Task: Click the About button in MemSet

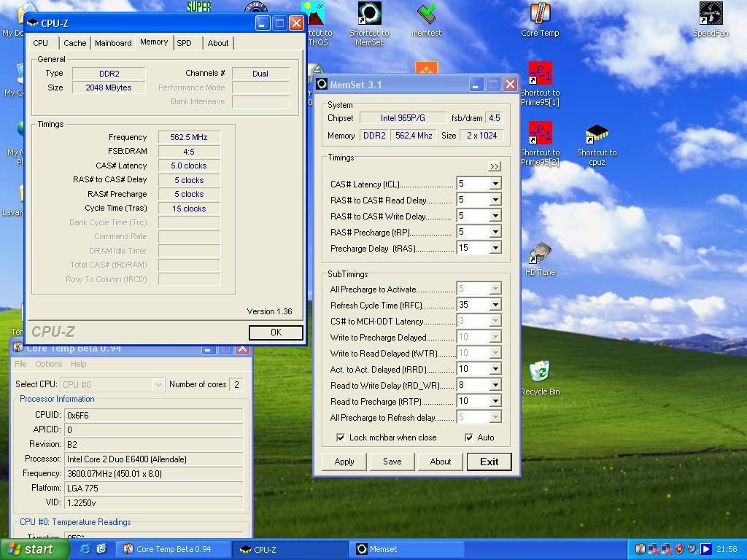Action: (x=440, y=462)
